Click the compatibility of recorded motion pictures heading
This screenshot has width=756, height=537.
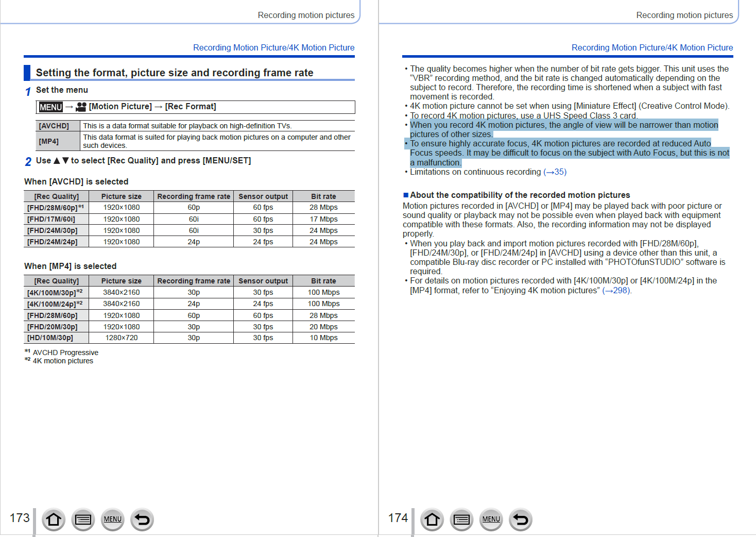coord(520,195)
